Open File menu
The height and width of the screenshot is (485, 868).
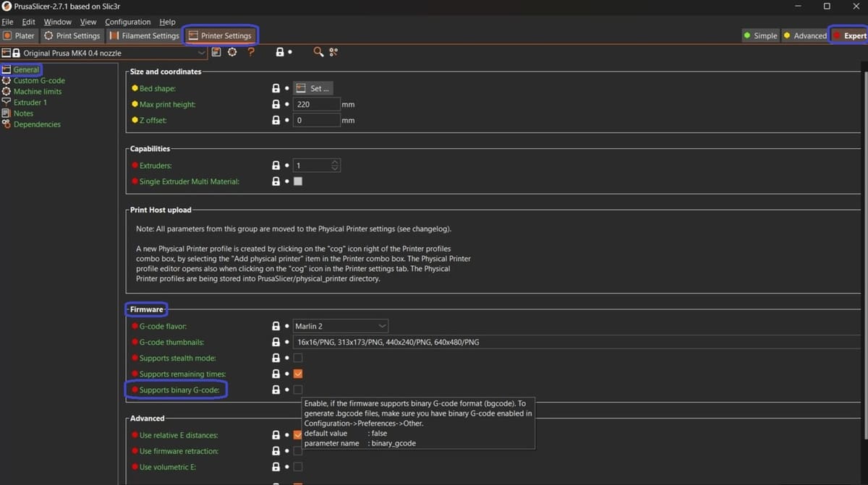point(7,22)
